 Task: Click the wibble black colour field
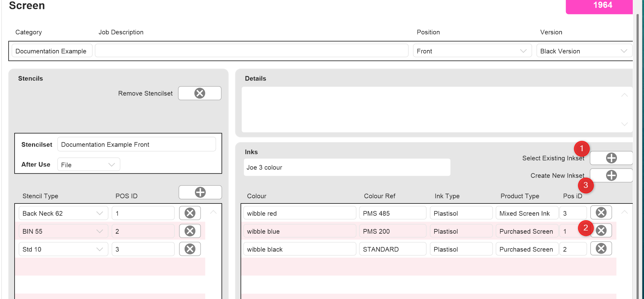coord(300,249)
